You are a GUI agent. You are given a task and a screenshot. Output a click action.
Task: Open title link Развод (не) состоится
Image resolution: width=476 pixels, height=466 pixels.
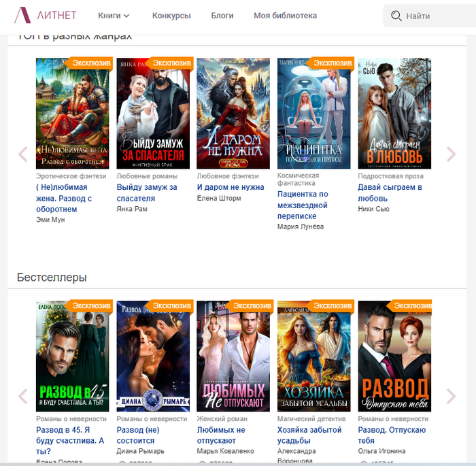coord(138,435)
